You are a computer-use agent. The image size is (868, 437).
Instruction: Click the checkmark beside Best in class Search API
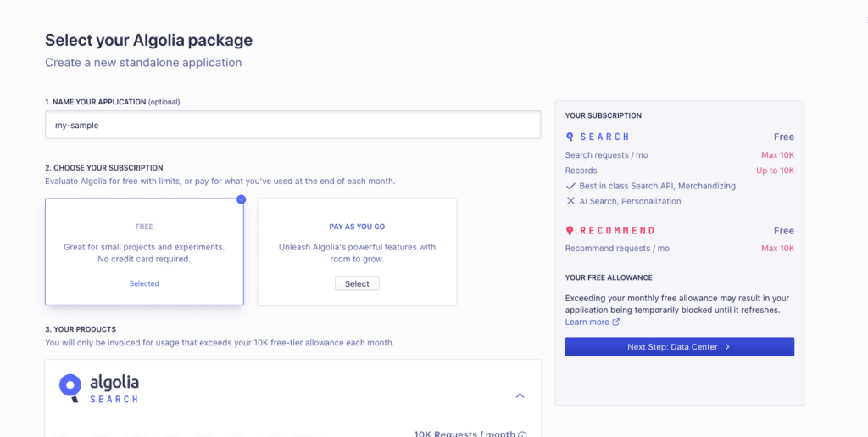[570, 186]
